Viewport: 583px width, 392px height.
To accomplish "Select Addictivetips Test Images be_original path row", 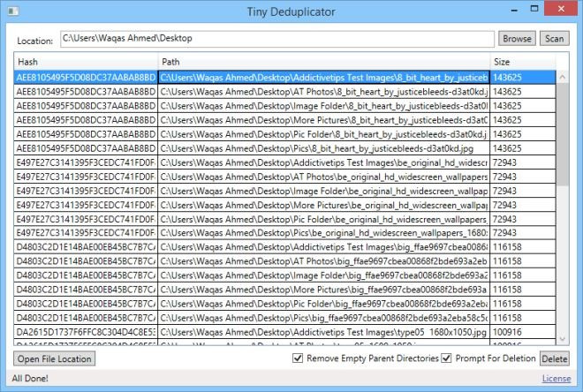I will [324, 162].
